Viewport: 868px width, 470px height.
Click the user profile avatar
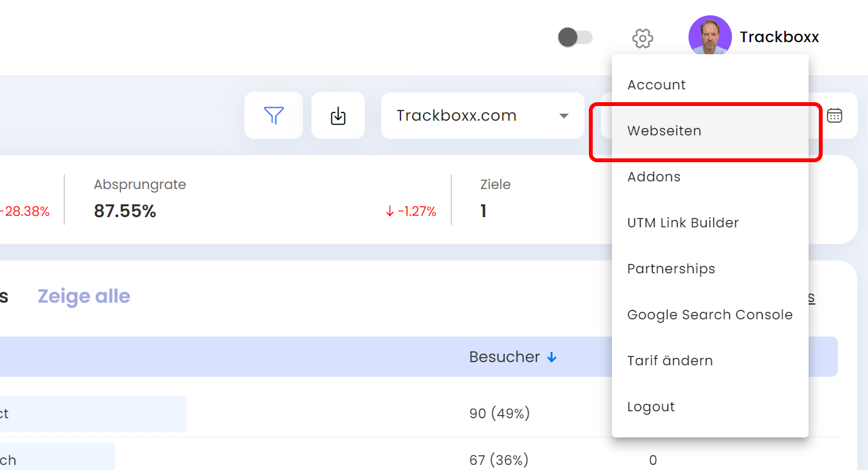710,36
